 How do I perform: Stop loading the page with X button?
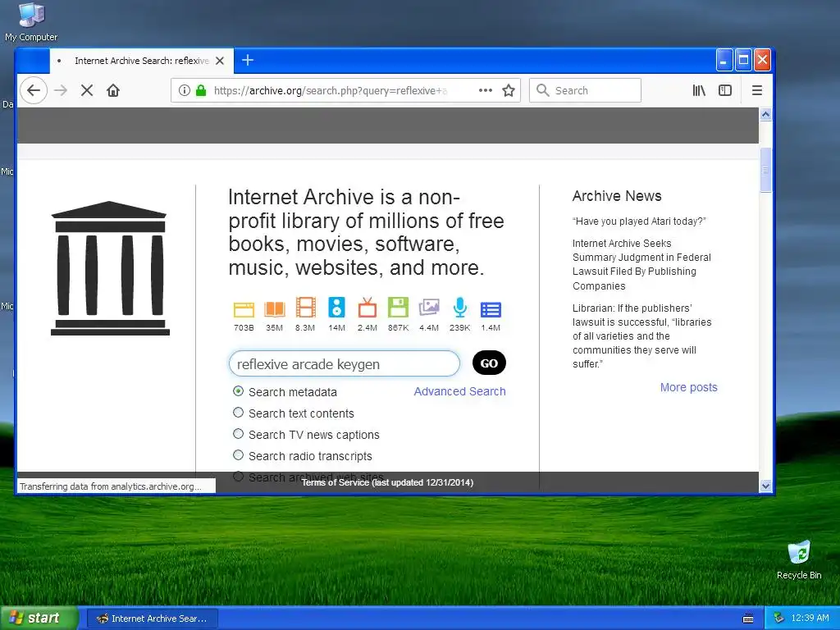point(87,90)
